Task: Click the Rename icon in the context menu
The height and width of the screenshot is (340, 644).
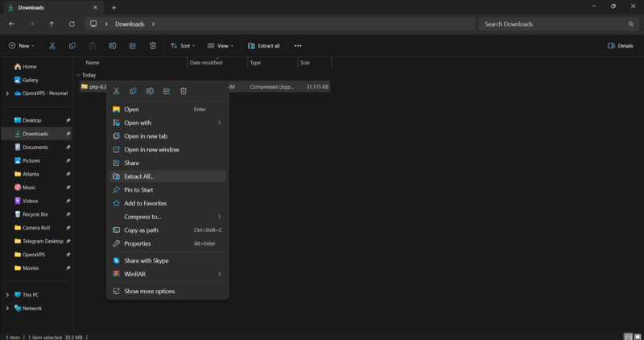Action: click(150, 91)
